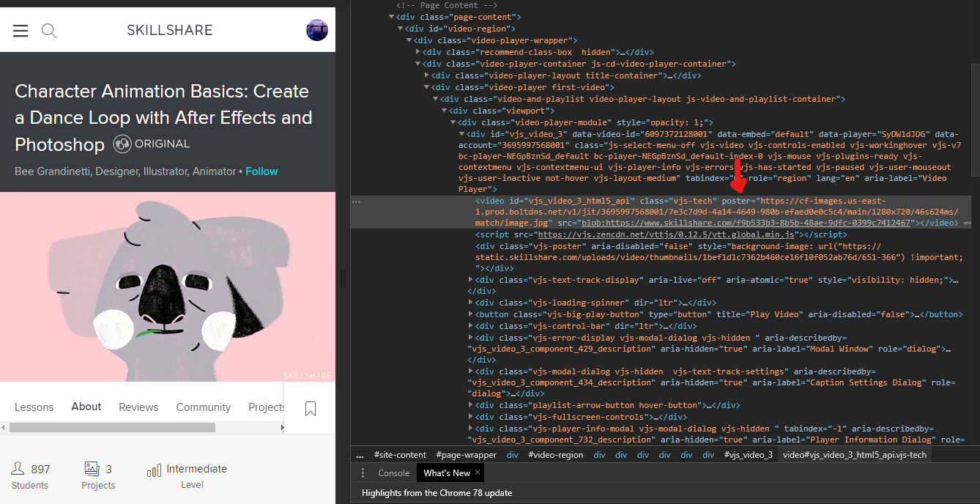The image size is (980, 504).
Task: Expand the vjs-error-display modal div
Action: 471,338
